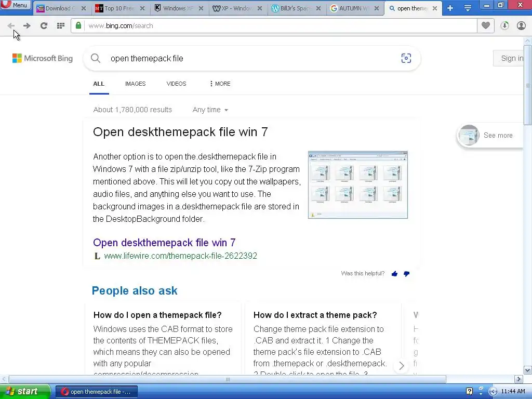Open the Any time filter dropdown
The height and width of the screenshot is (399, 532).
click(210, 110)
